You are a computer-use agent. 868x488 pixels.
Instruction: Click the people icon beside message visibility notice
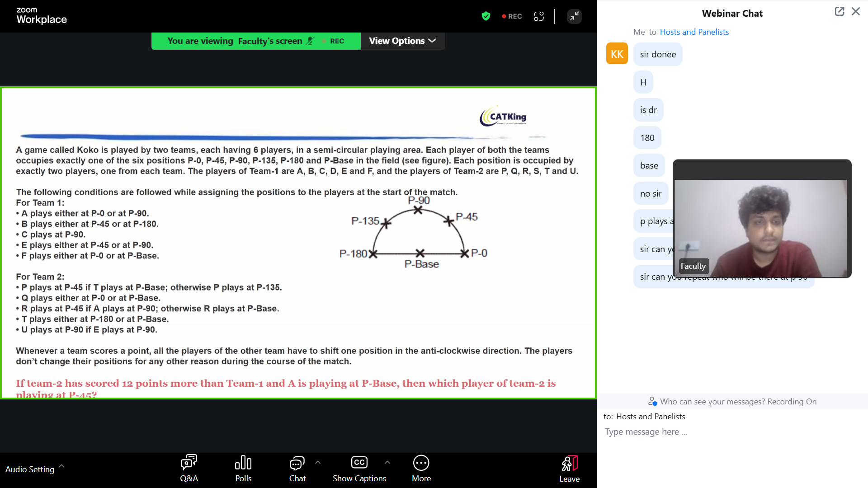tap(652, 401)
